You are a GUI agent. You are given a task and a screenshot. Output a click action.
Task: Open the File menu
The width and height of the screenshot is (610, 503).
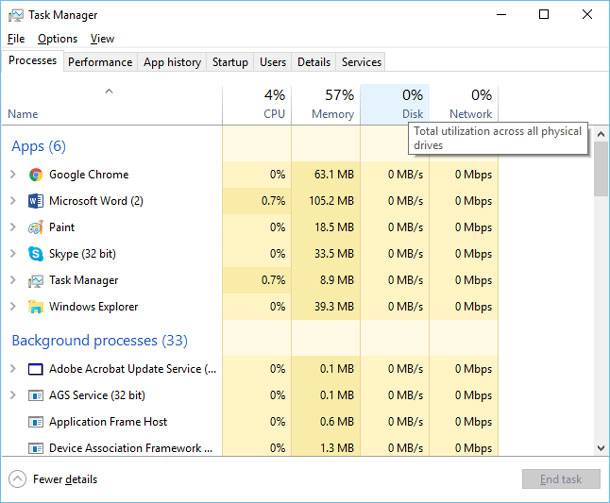[16, 39]
